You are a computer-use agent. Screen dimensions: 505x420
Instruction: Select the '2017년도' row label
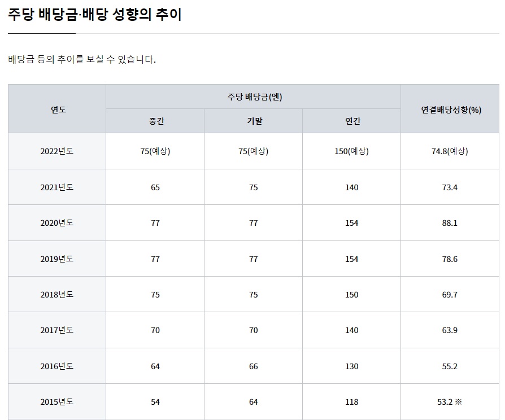57,330
